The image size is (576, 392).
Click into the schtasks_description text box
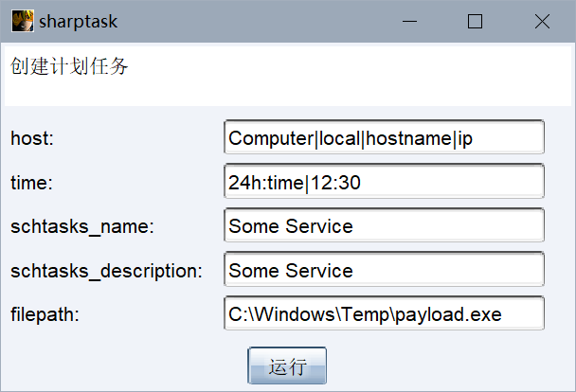point(384,270)
